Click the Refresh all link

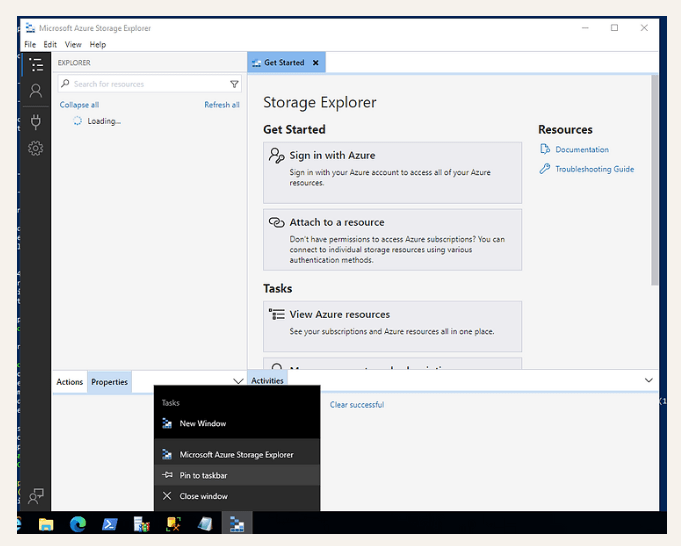[x=221, y=105]
